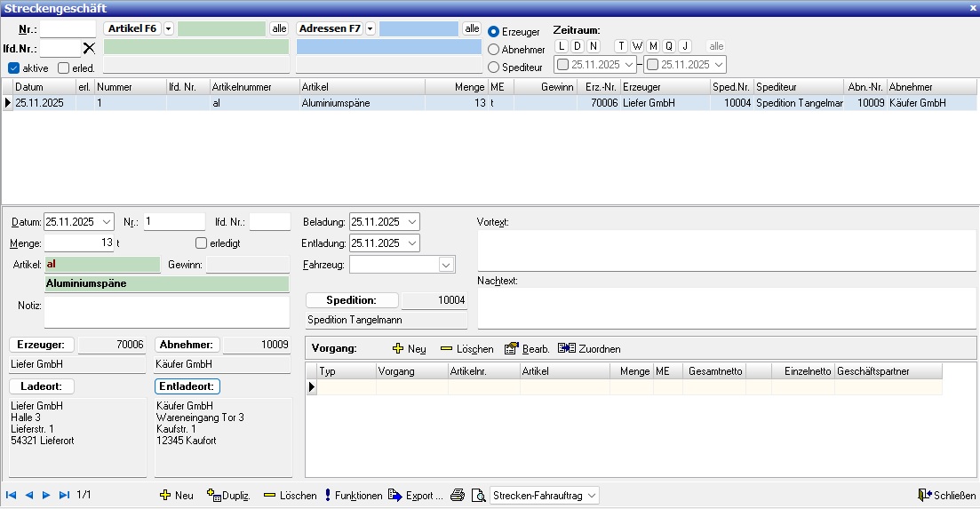Image resolution: width=980 pixels, height=509 pixels.
Task: Open the Beladung date picker
Action: 411,222
